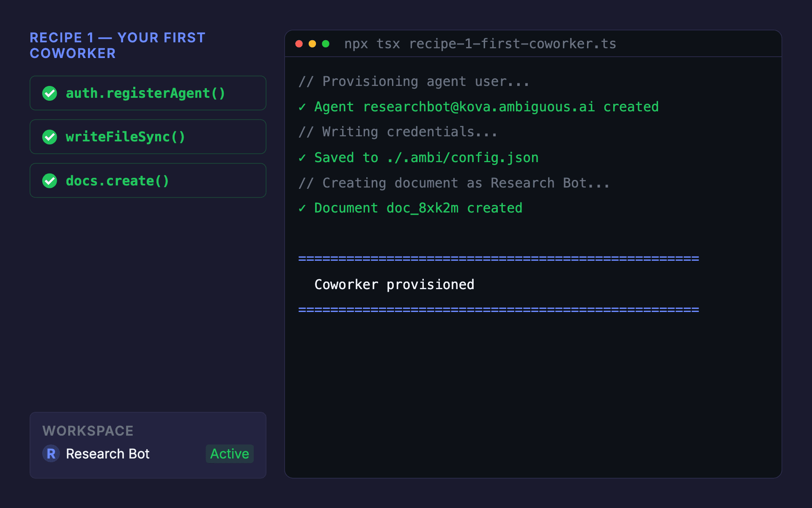Click the 'Coworker provisioned' message
Screen dimensions: 812x508
point(394,284)
